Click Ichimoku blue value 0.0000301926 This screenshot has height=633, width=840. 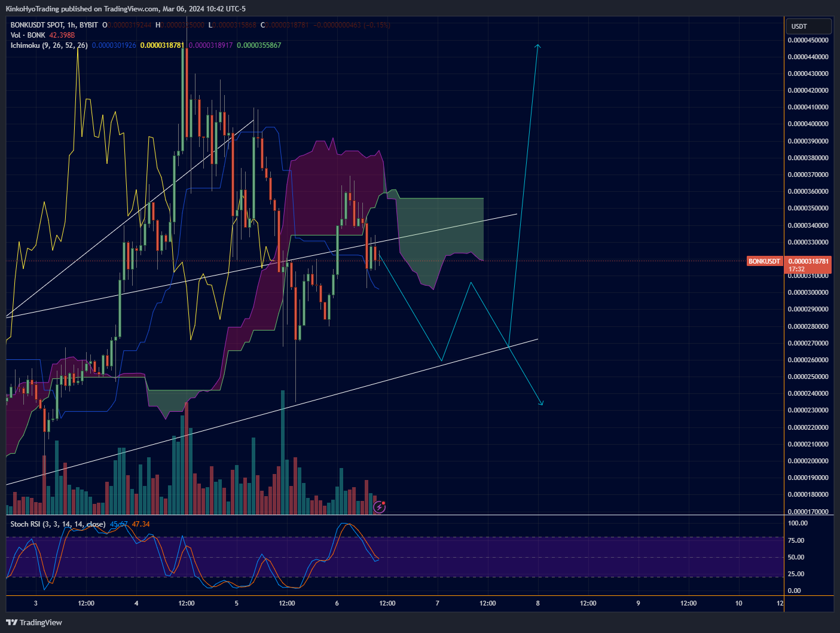114,45
